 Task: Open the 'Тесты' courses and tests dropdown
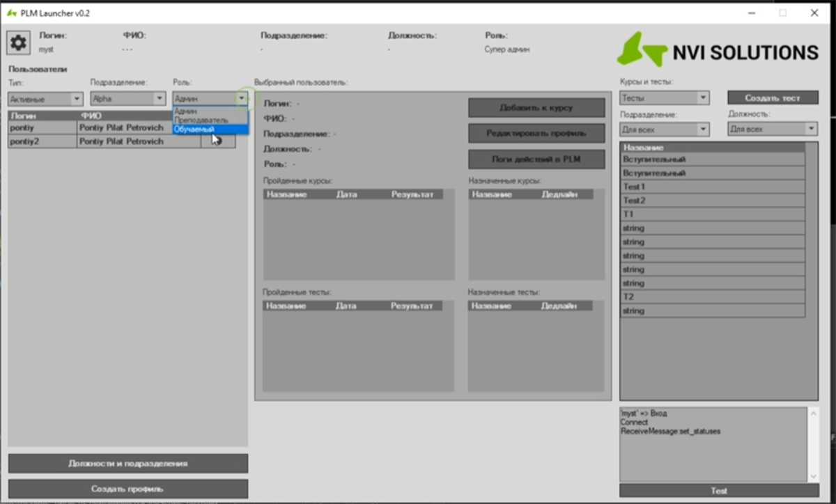(665, 98)
